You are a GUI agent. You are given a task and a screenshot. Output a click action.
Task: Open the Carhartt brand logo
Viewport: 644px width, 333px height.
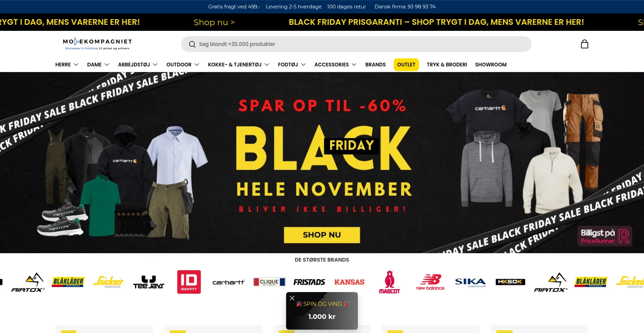click(228, 282)
